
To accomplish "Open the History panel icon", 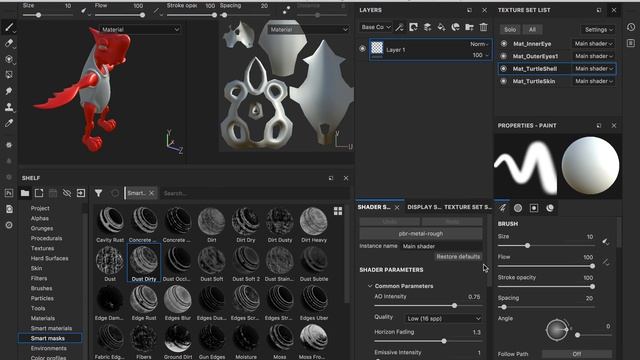I will pos(631,27).
